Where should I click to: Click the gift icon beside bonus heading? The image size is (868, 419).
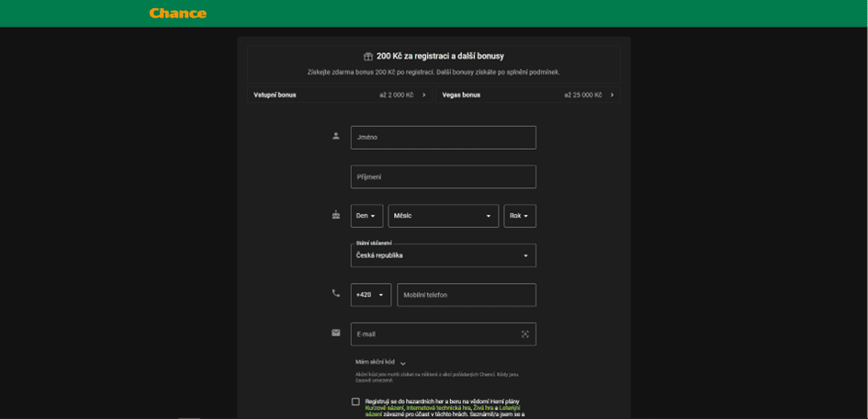tap(368, 56)
